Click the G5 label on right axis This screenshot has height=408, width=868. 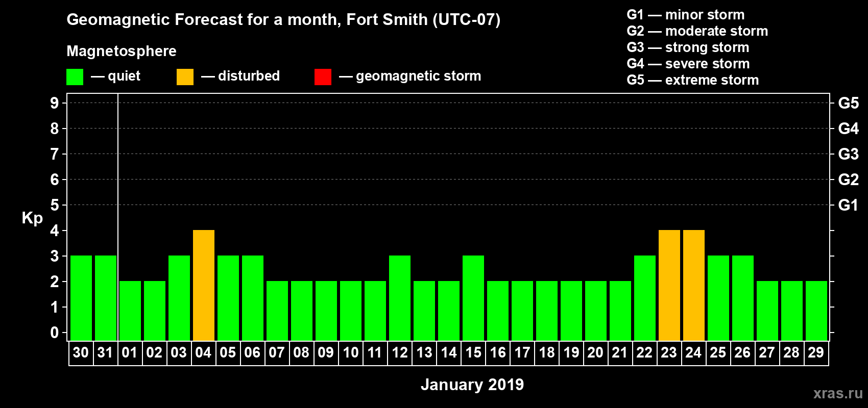[x=848, y=103]
